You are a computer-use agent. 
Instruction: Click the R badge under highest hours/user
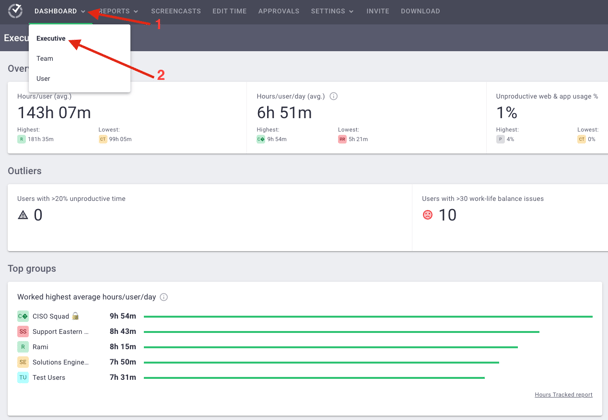[21, 139]
